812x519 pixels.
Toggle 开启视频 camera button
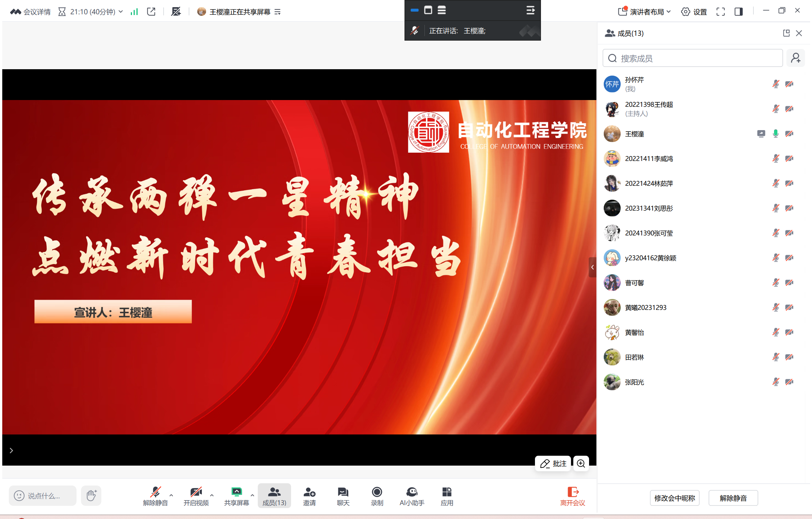196,496
